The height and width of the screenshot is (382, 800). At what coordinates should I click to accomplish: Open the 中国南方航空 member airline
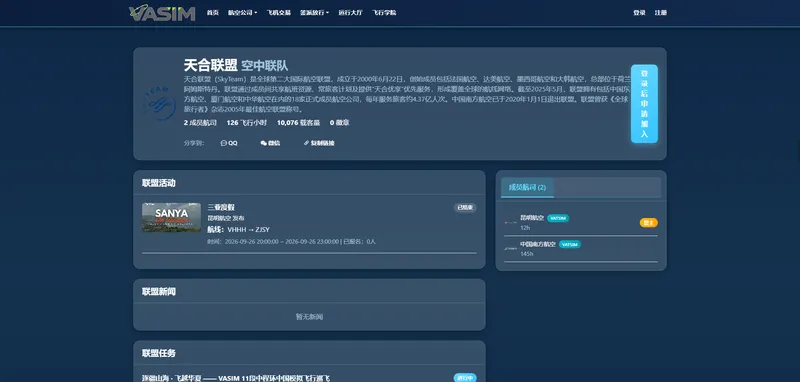(x=538, y=244)
